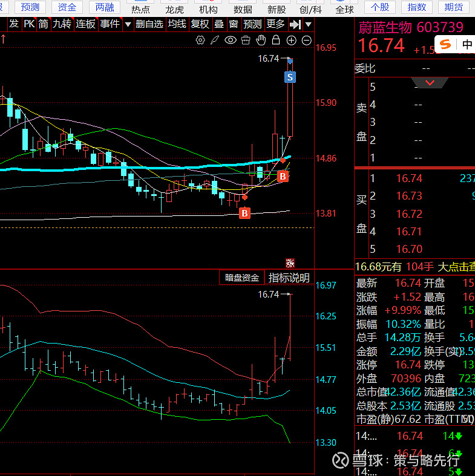The image size is (475, 476).
Task: Expand the red chevron under 委比
Action: tap(430, 82)
